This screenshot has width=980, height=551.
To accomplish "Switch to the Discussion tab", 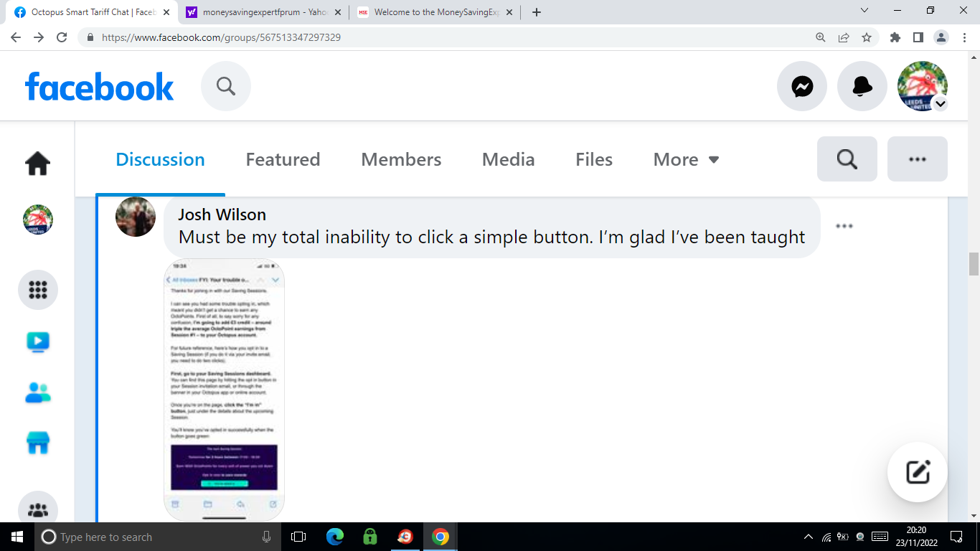I will 161,159.
